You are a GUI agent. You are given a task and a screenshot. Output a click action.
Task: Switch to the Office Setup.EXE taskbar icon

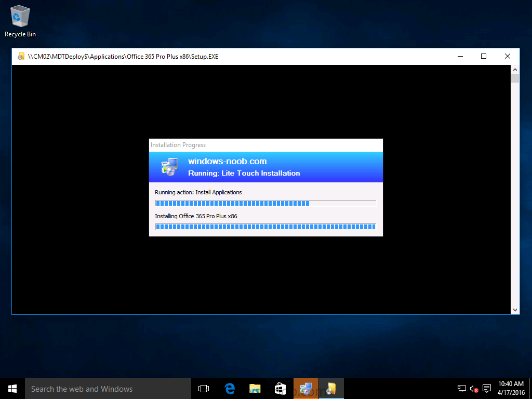click(331, 389)
